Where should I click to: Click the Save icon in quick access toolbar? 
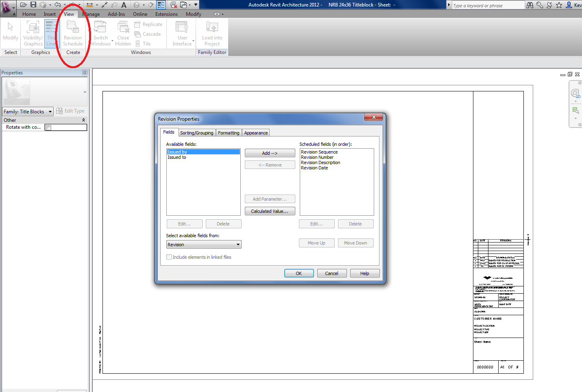tap(33, 5)
